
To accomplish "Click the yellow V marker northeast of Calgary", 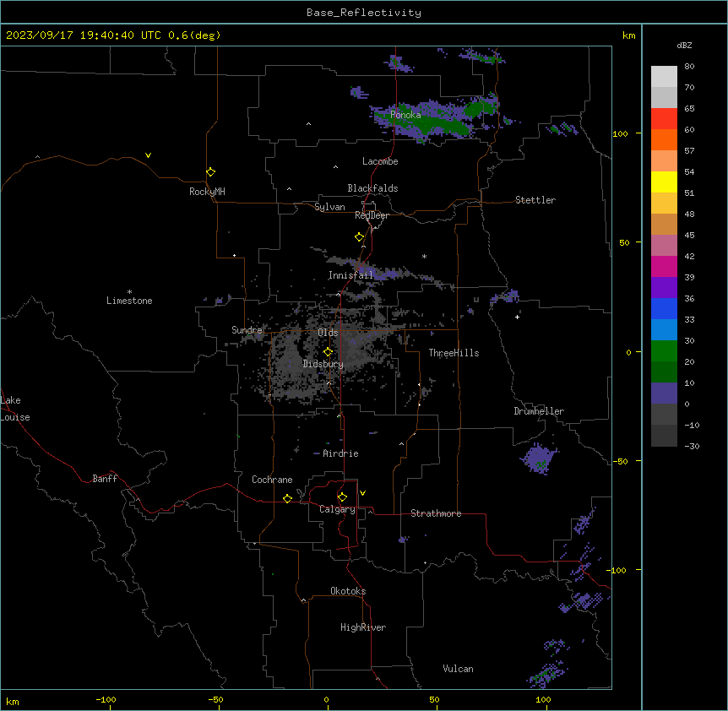I will 362,493.
